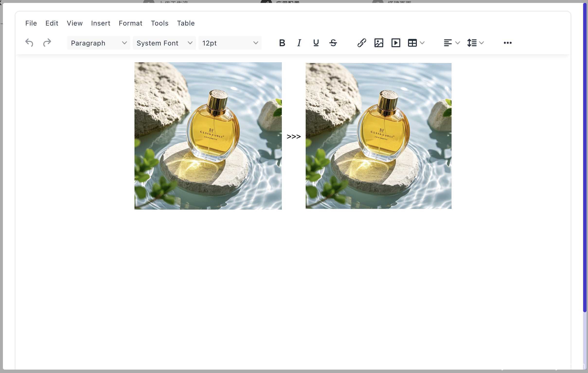Image resolution: width=588 pixels, height=373 pixels.
Task: Toggle italic formatting
Action: (x=299, y=43)
